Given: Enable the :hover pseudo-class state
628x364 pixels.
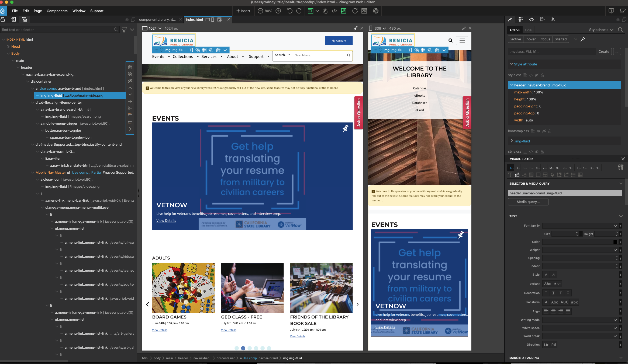Looking at the screenshot, I should click(x=530, y=39).
